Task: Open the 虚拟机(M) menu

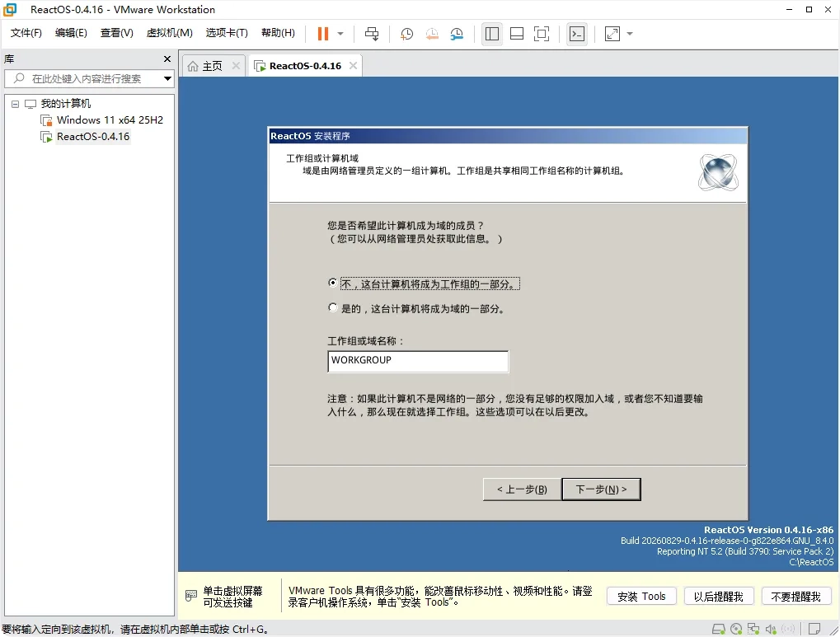Action: click(x=169, y=33)
